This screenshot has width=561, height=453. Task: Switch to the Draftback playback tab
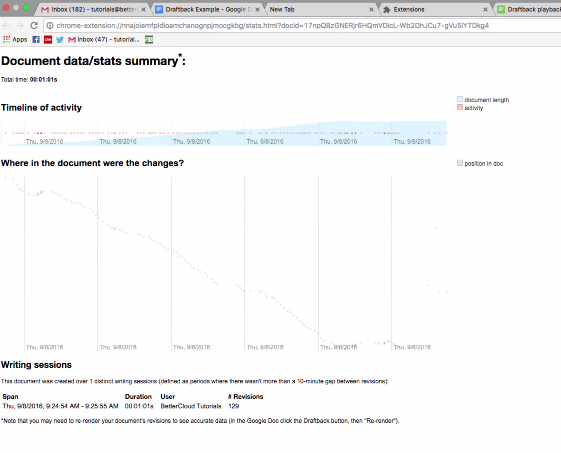tap(529, 9)
